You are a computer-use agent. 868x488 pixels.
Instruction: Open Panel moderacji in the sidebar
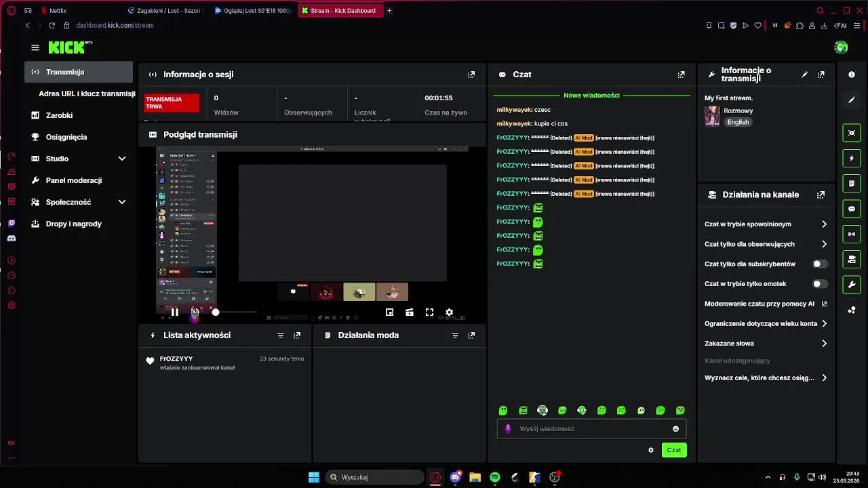pyautogui.click(x=79, y=180)
